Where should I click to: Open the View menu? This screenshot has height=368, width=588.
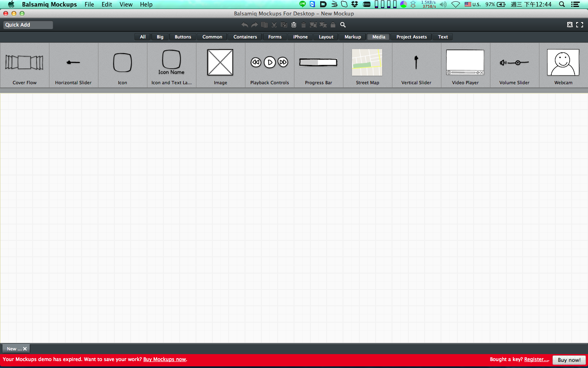(x=126, y=4)
